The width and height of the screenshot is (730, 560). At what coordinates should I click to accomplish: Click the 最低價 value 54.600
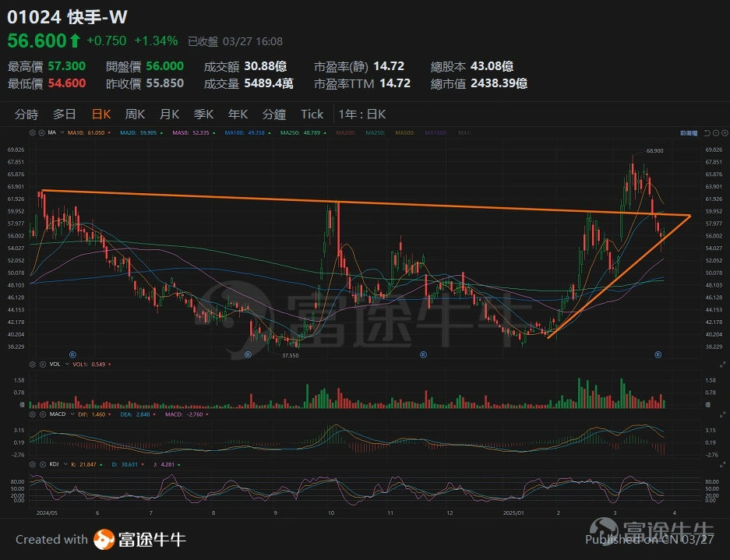66,83
